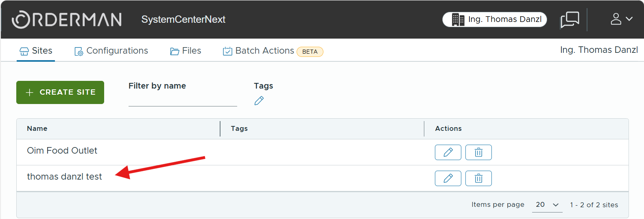Click the building icon in organization badge
644x219 pixels.
(458, 20)
